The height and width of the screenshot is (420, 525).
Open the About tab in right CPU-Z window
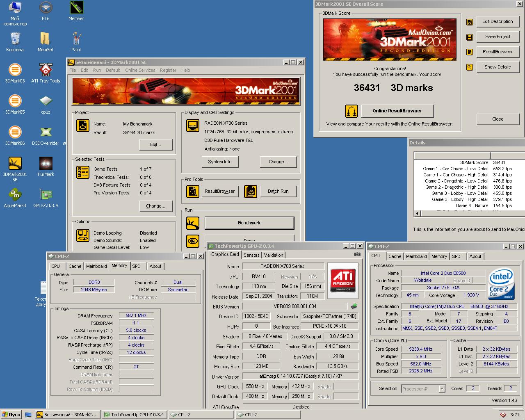click(475, 256)
